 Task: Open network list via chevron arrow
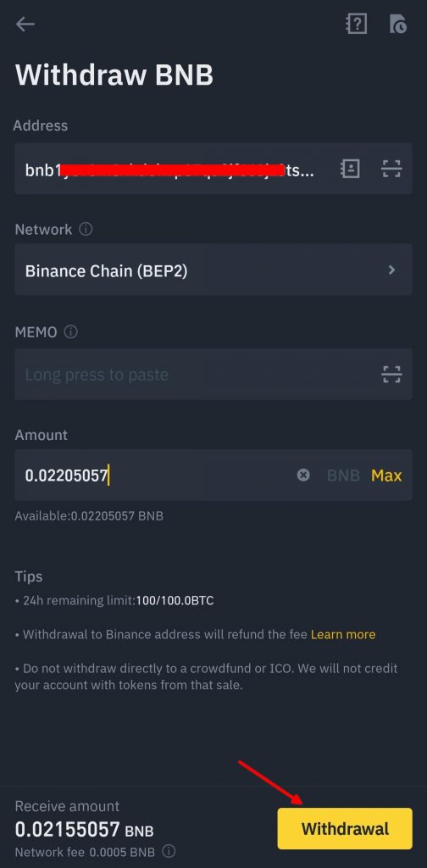391,270
